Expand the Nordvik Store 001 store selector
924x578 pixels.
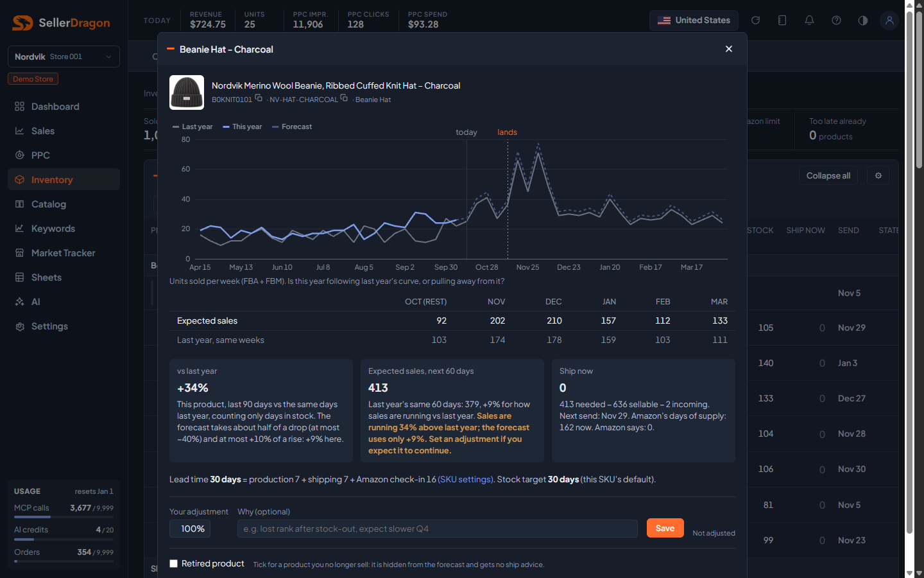pyautogui.click(x=64, y=57)
